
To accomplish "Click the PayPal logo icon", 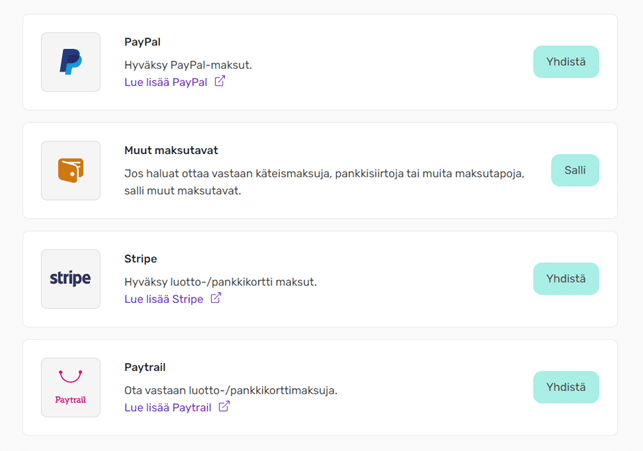I will 70,62.
